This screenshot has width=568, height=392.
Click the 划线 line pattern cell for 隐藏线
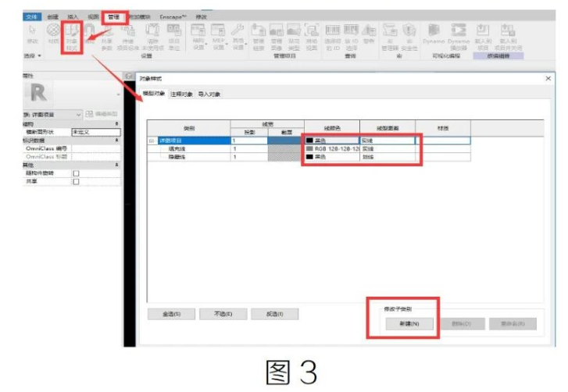click(x=388, y=157)
